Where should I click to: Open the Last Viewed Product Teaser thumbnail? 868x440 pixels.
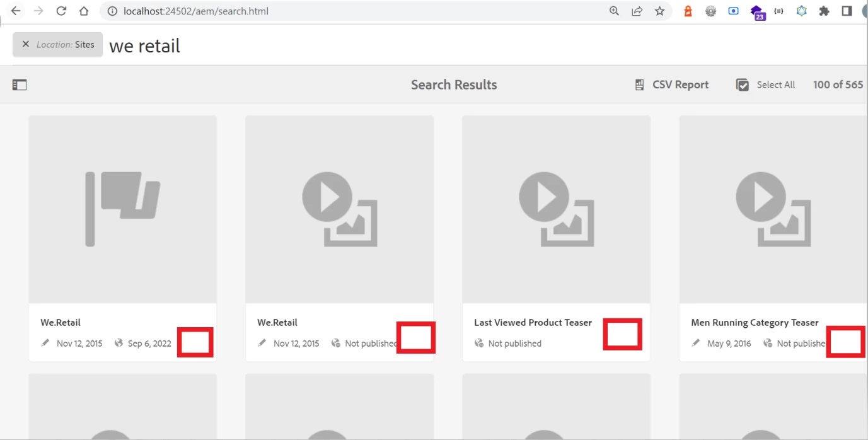(557, 209)
